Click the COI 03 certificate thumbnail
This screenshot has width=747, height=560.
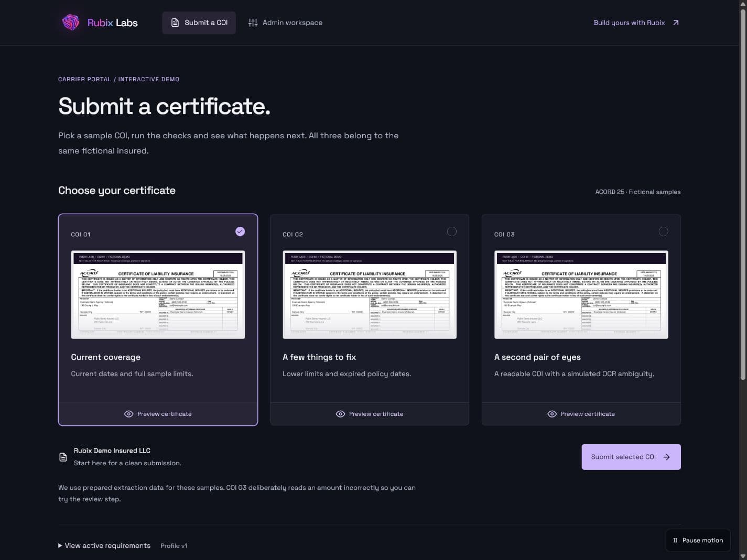point(581,295)
